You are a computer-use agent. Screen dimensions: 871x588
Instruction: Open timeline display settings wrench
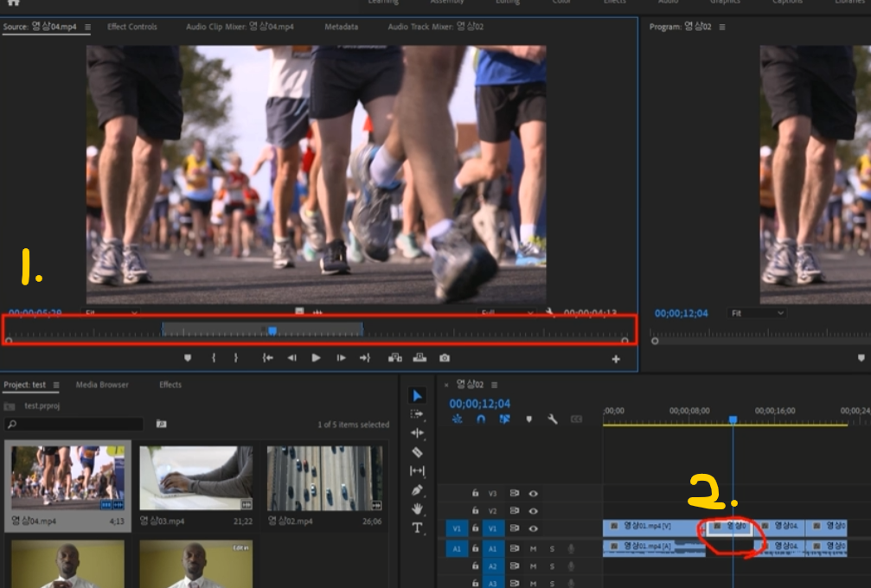(552, 419)
